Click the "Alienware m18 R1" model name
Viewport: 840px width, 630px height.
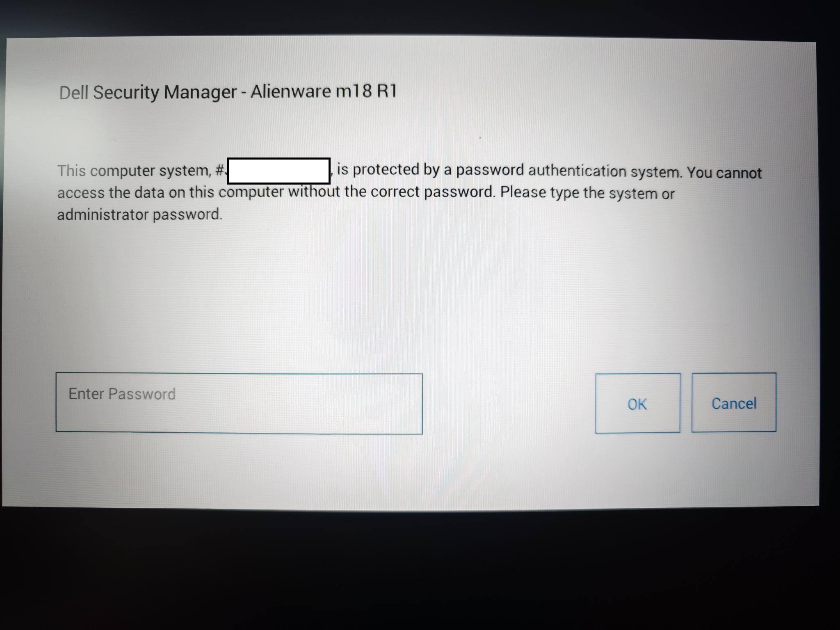[x=324, y=91]
